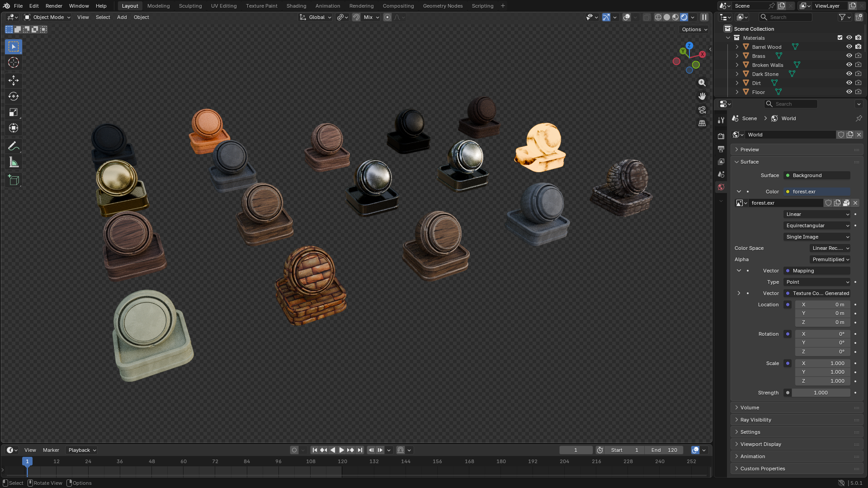Click the forest.exr Color link button
Image resolution: width=868 pixels, height=488 pixels.
[817, 192]
